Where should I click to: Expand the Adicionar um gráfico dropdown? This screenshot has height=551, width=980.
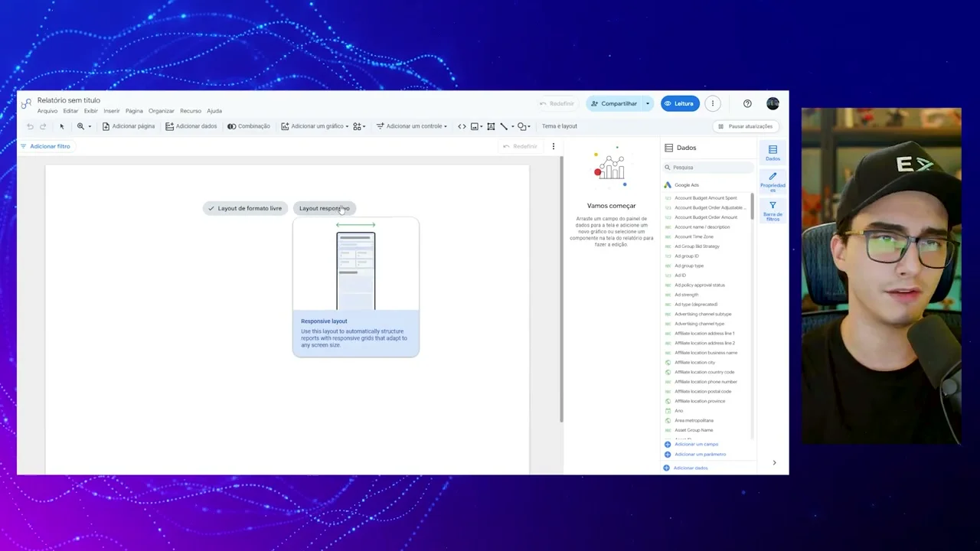tap(347, 126)
